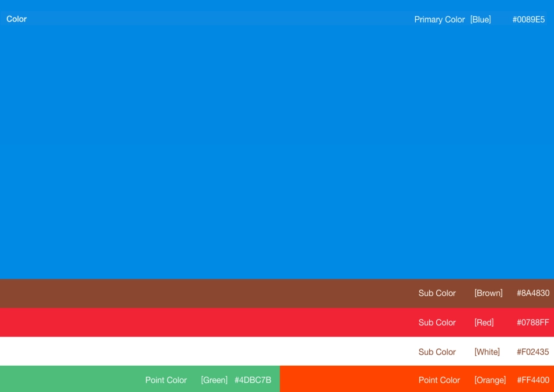554x392 pixels.
Task: Select the "Primary Color" label
Action: (439, 20)
